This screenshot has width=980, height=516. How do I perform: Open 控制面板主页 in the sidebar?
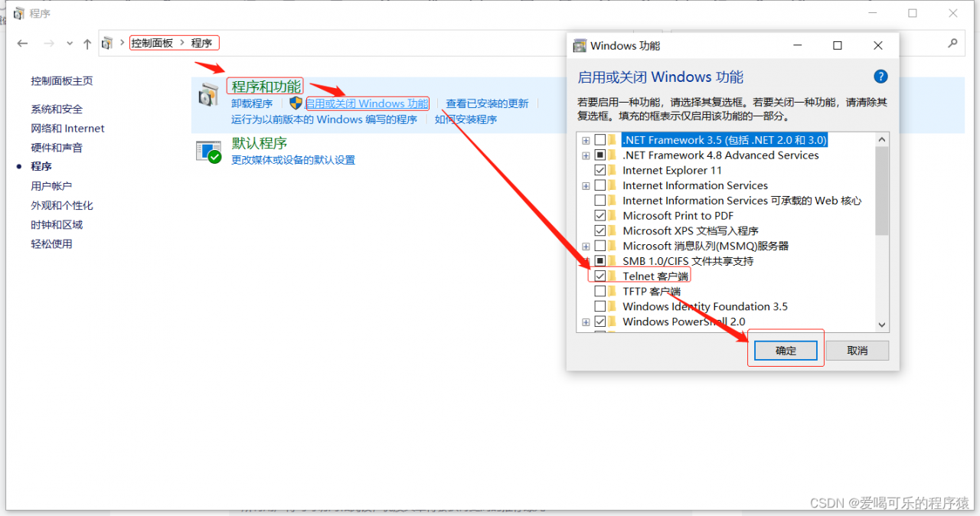tap(62, 81)
